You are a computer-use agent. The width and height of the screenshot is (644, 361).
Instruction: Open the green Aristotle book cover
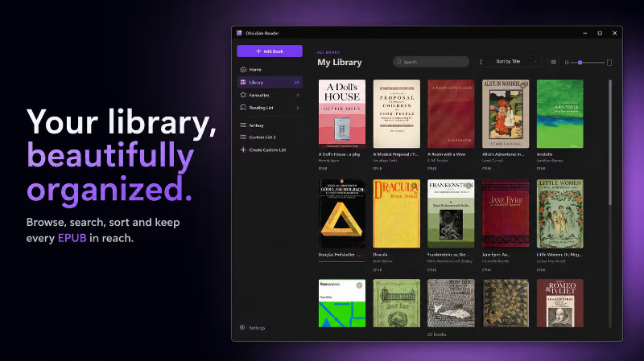click(x=559, y=113)
